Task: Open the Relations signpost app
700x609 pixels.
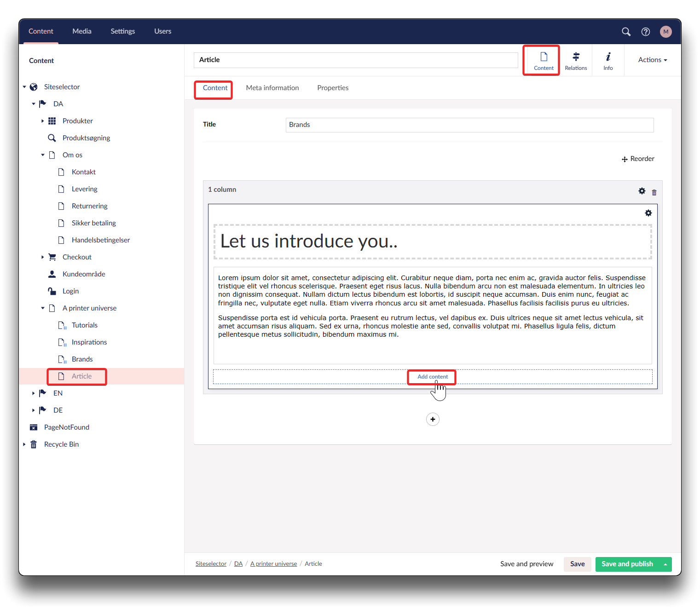Action: click(x=576, y=61)
